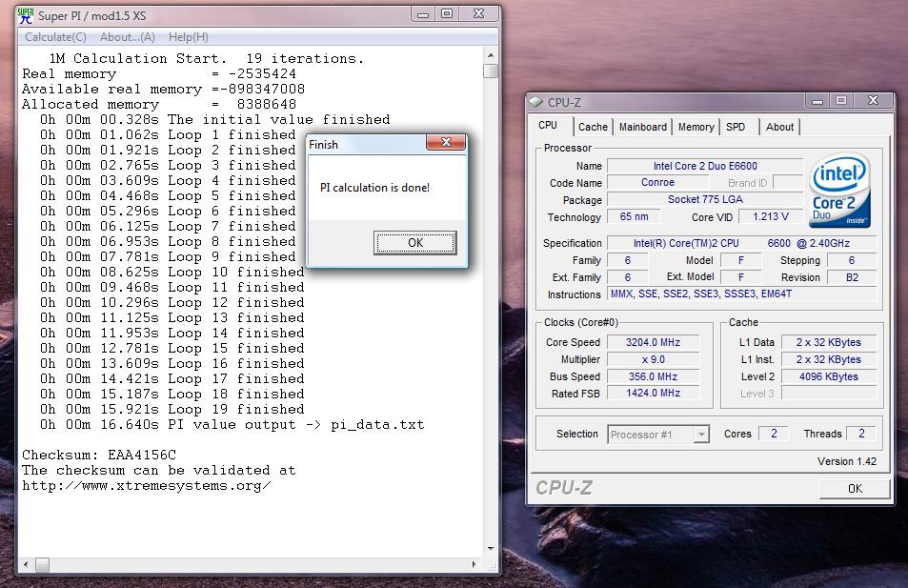Image resolution: width=908 pixels, height=588 pixels.
Task: Click the OK button in CPU-Z
Action: pos(855,488)
